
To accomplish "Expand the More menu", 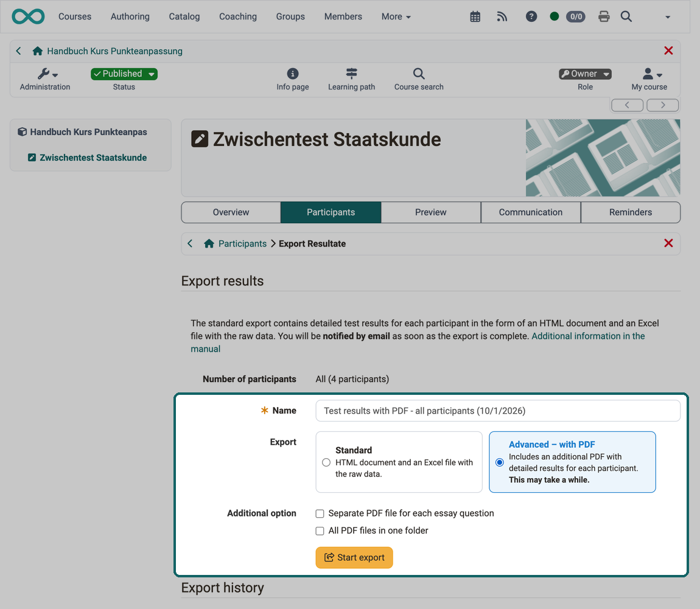I will pos(396,16).
